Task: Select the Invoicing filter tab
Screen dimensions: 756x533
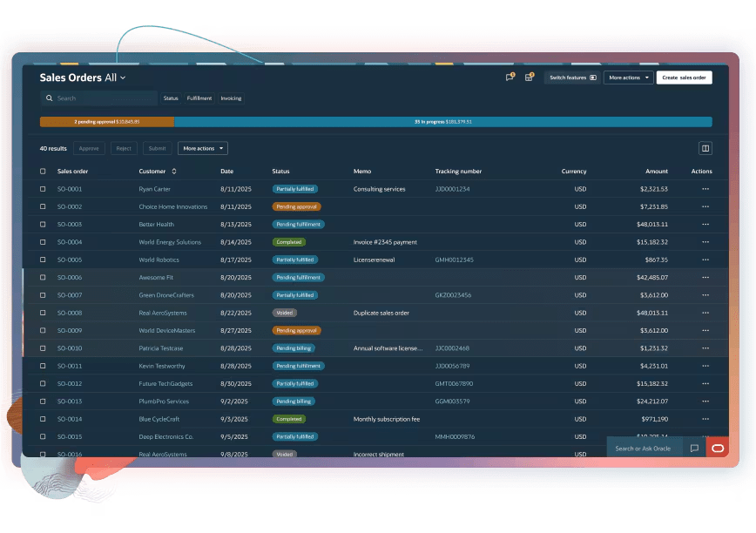Action: (x=231, y=98)
